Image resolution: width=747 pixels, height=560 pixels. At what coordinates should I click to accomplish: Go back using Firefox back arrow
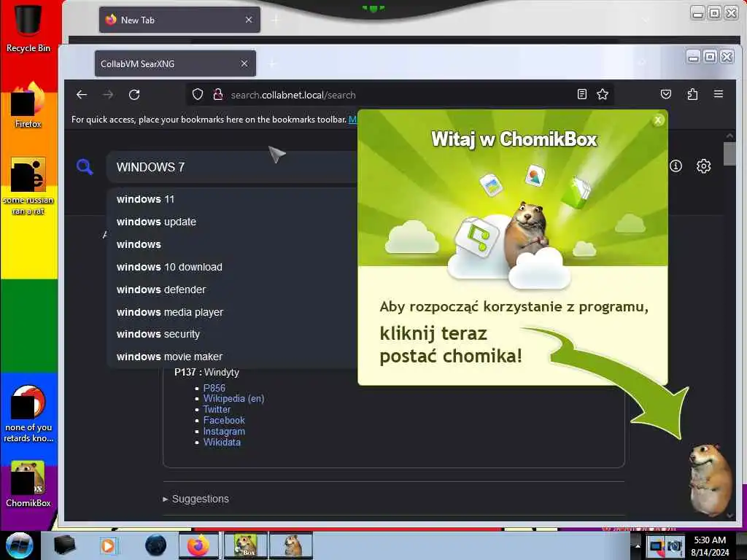coord(82,95)
